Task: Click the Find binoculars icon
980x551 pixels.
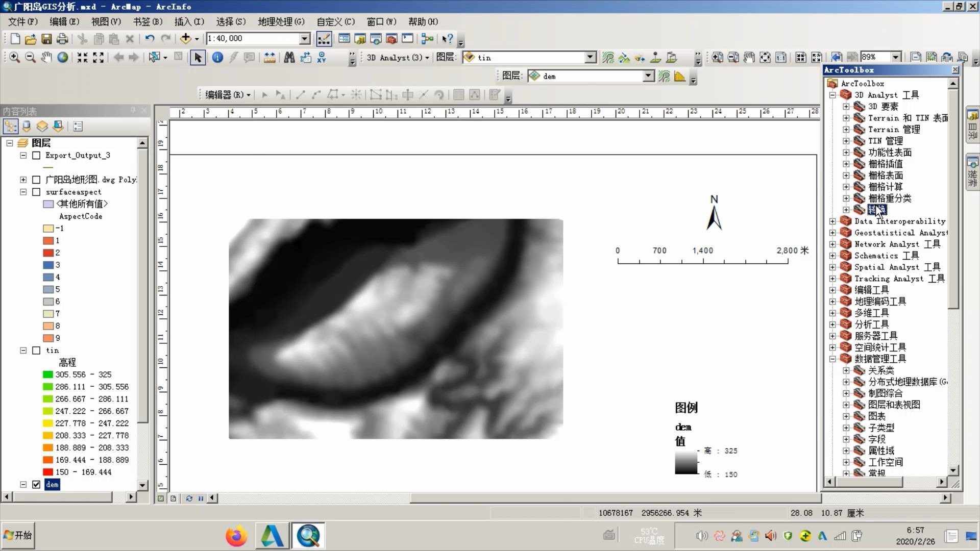Action: click(289, 58)
